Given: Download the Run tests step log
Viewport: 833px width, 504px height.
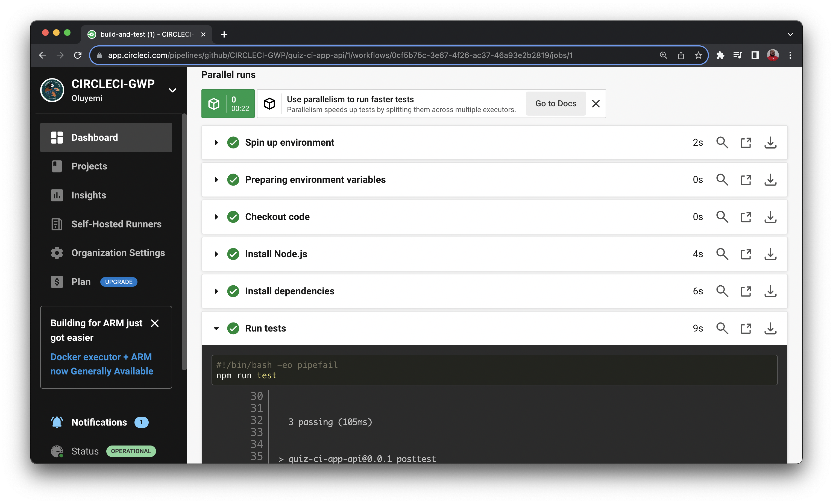Looking at the screenshot, I should (770, 328).
